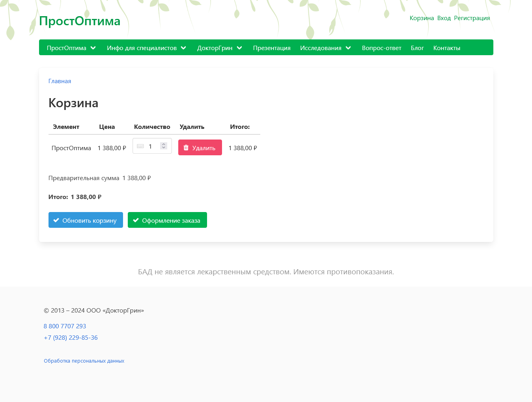Click the up arrow of the quantity stepper
Screen dimensions: 532x402
(x=163, y=144)
